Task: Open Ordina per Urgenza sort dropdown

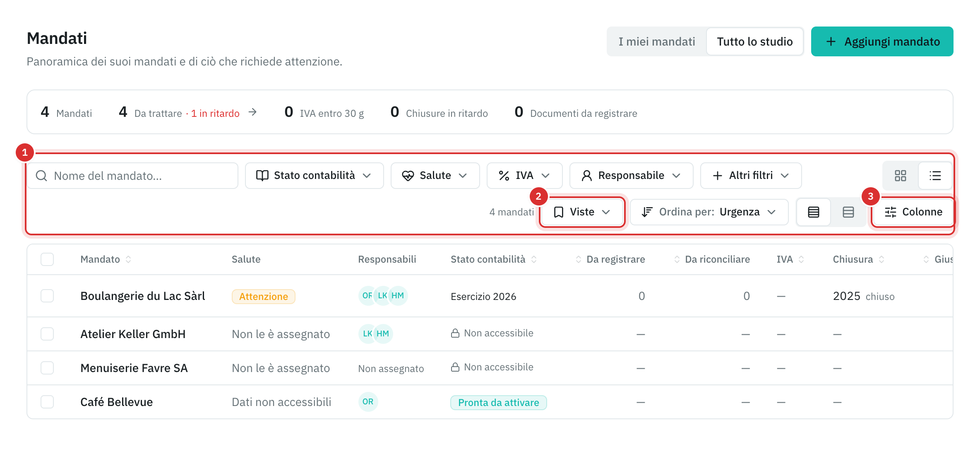Action: click(x=709, y=212)
